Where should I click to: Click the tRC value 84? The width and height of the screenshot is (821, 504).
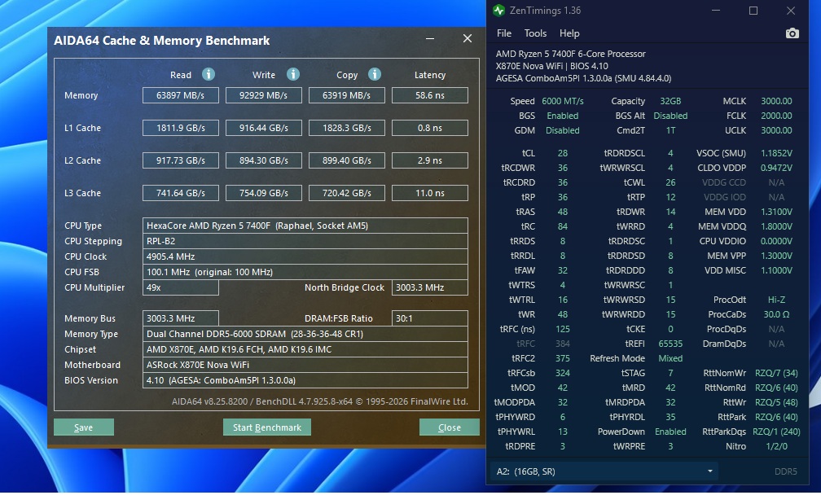(562, 226)
